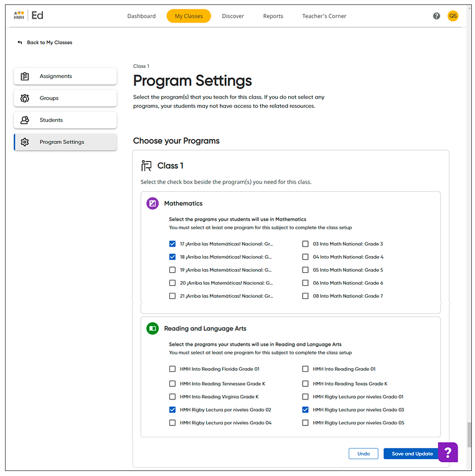The image size is (475, 476).
Task: Select 08 Into Math National: Grade 7 checkbox
Action: click(306, 296)
